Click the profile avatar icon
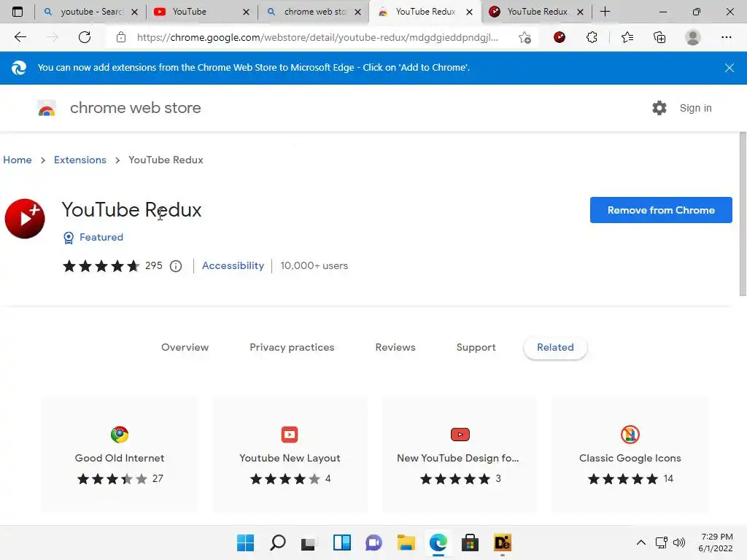Screen dimensions: 747x560 (x=693, y=37)
